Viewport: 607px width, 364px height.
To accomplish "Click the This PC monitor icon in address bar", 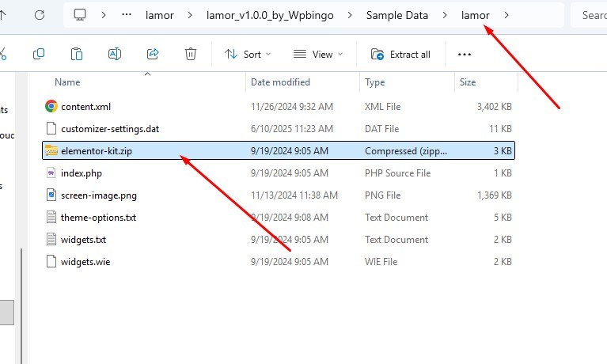I will pyautogui.click(x=80, y=15).
